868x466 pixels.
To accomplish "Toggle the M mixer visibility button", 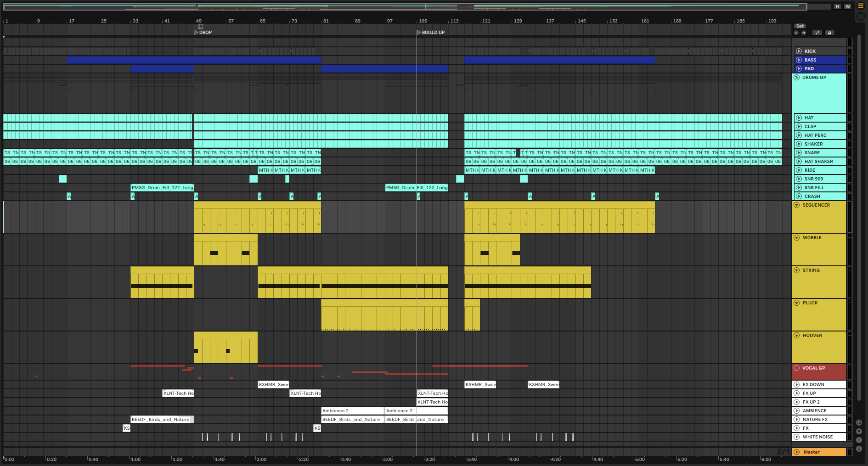I will pyautogui.click(x=859, y=440).
